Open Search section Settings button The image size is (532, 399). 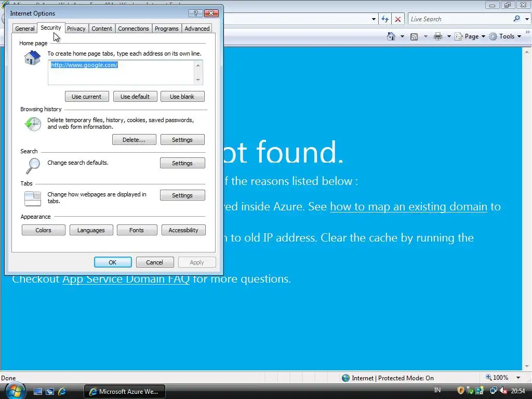pos(182,163)
